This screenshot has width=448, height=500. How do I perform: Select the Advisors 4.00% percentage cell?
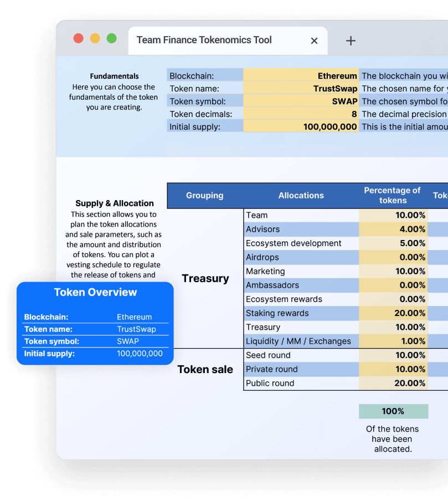[393, 229]
